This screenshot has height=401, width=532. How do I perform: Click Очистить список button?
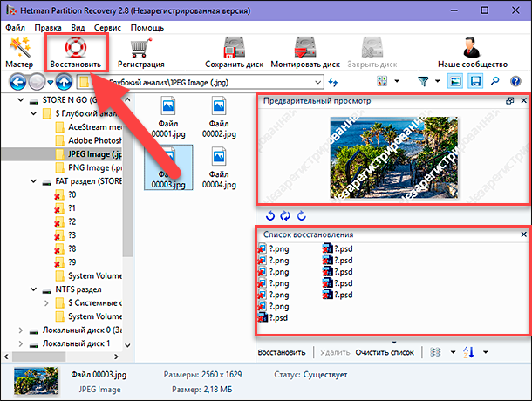[385, 352]
